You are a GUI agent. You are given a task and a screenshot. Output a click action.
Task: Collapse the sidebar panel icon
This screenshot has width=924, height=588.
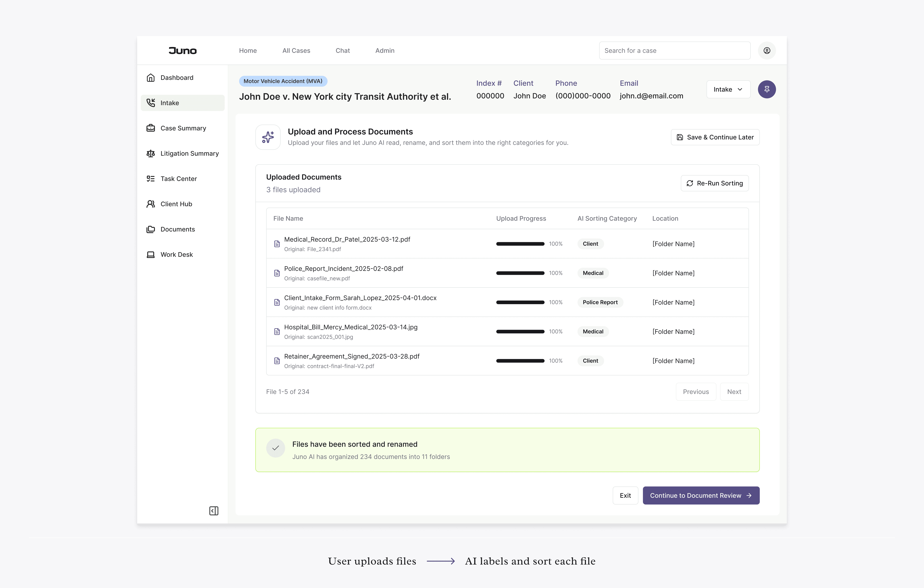coord(214,511)
